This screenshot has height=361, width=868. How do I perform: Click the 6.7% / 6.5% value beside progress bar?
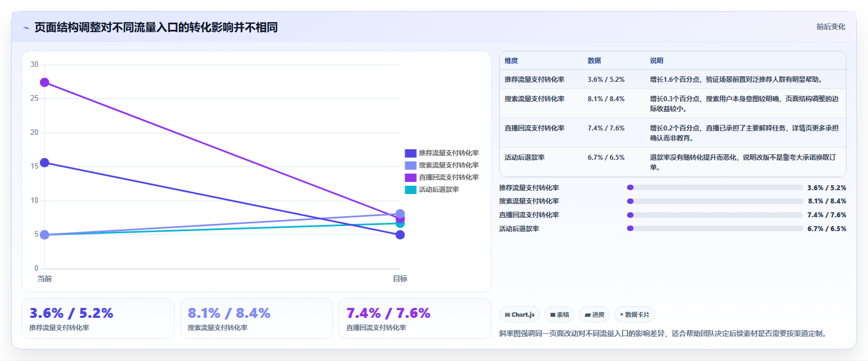827,229
